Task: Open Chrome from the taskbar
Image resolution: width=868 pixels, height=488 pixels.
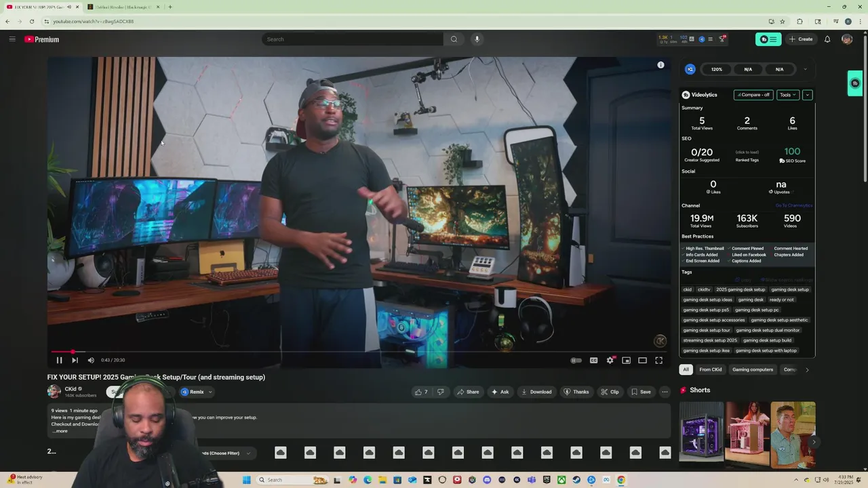Action: (621, 480)
